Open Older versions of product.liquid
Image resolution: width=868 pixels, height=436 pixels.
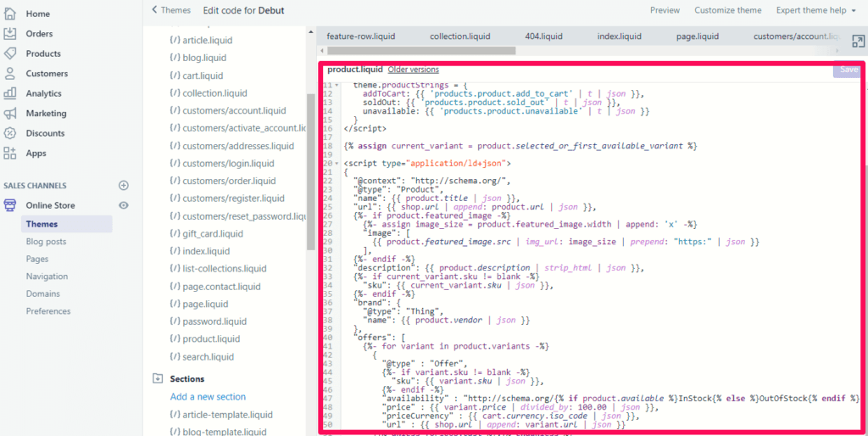[414, 70]
